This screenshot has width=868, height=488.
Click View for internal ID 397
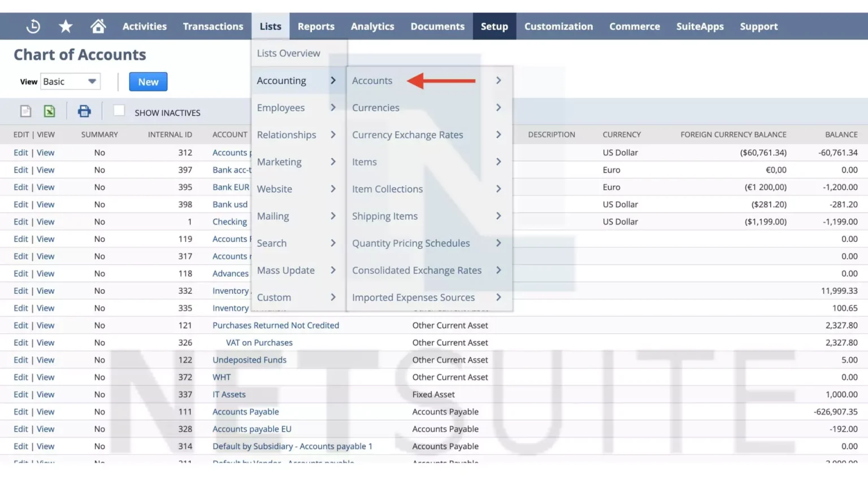tap(46, 169)
